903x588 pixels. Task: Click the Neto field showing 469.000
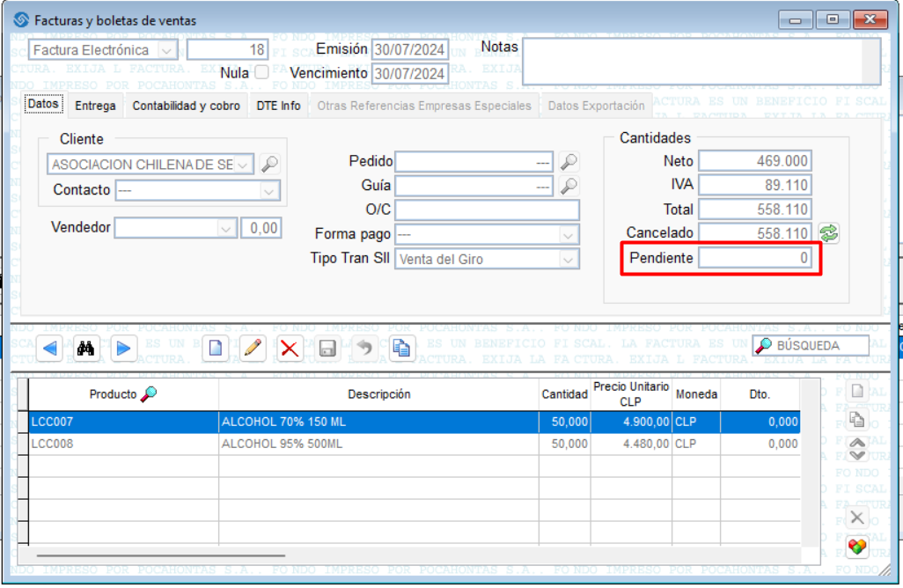(x=755, y=161)
